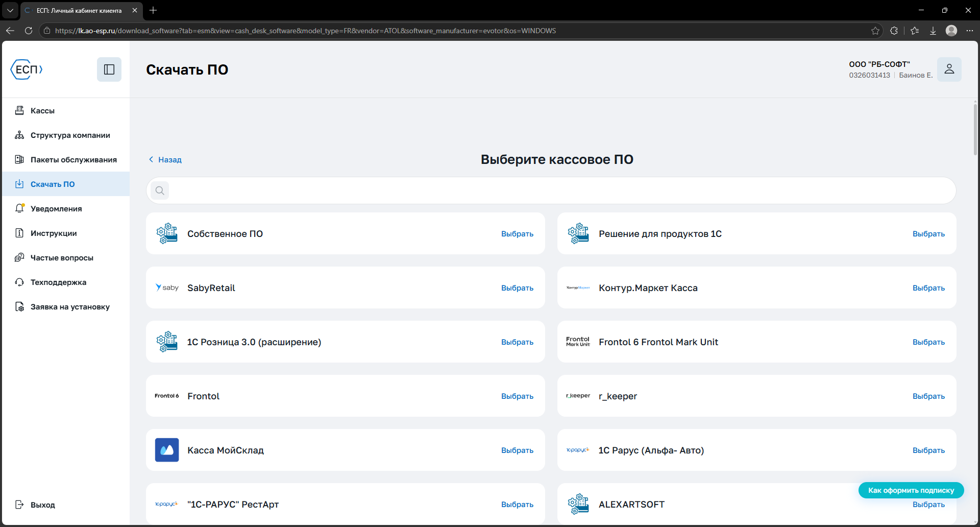Click the 1С Розница 3.0 gear icon
Image resolution: width=980 pixels, height=527 pixels.
point(167,342)
